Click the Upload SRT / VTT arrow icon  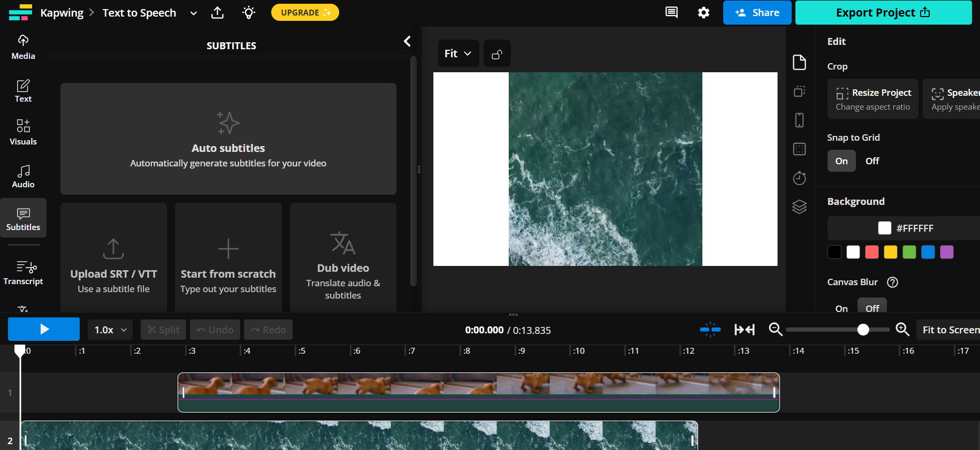click(113, 249)
